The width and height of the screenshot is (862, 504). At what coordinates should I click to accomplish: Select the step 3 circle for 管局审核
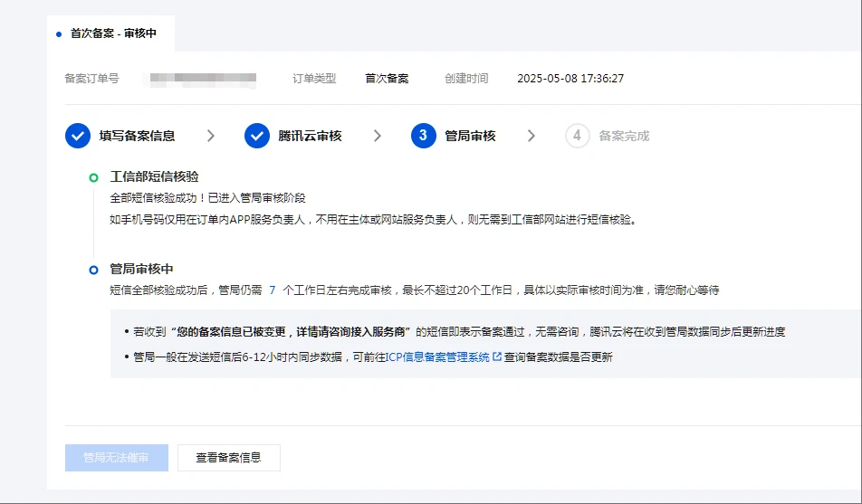coord(423,136)
